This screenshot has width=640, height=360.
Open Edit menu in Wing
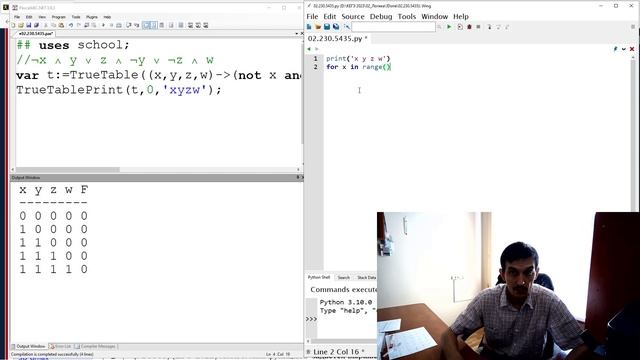(330, 16)
